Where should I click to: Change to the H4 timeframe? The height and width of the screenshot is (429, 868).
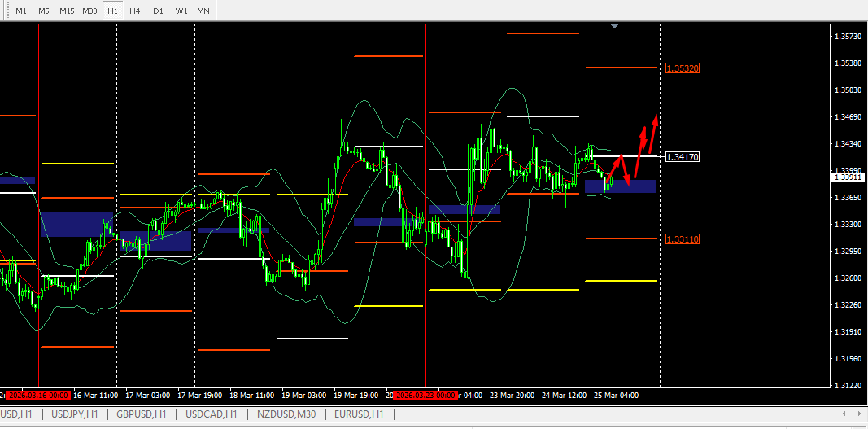pyautogui.click(x=134, y=11)
